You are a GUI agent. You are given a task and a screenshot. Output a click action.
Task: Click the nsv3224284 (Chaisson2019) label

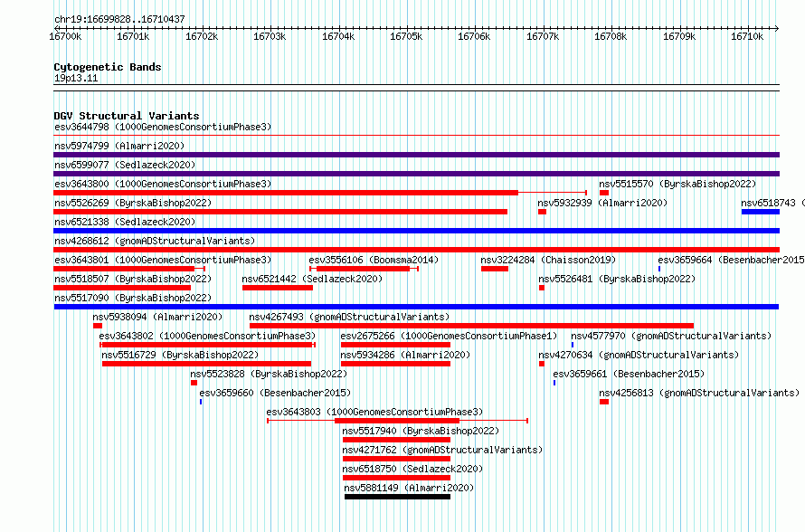(548, 260)
